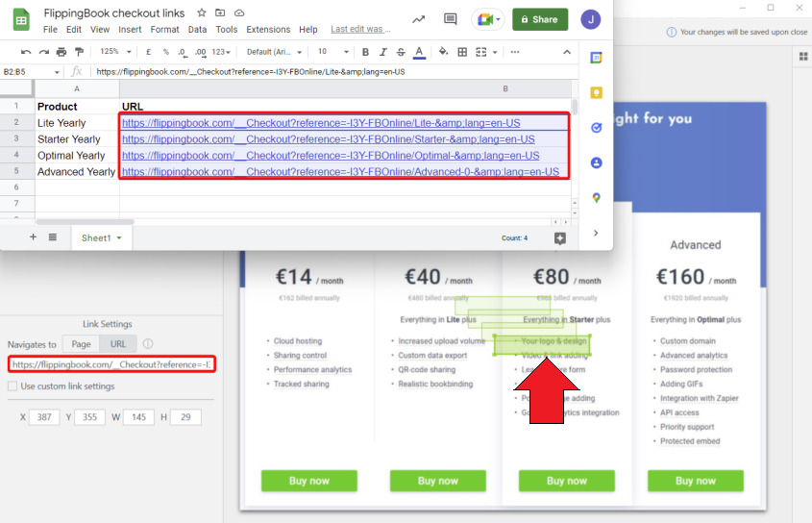The height and width of the screenshot is (523, 812).
Task: Open the Insert menu
Action: [130, 30]
